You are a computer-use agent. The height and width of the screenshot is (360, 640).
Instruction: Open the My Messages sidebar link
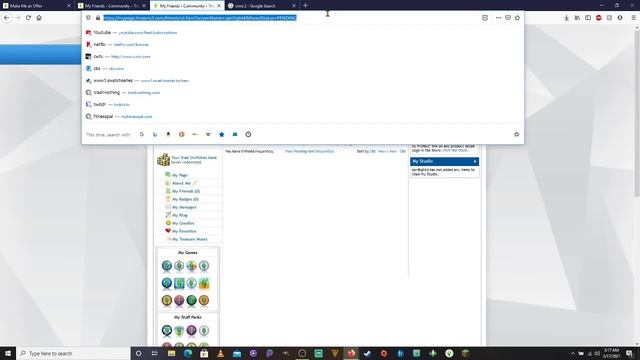pos(184,207)
